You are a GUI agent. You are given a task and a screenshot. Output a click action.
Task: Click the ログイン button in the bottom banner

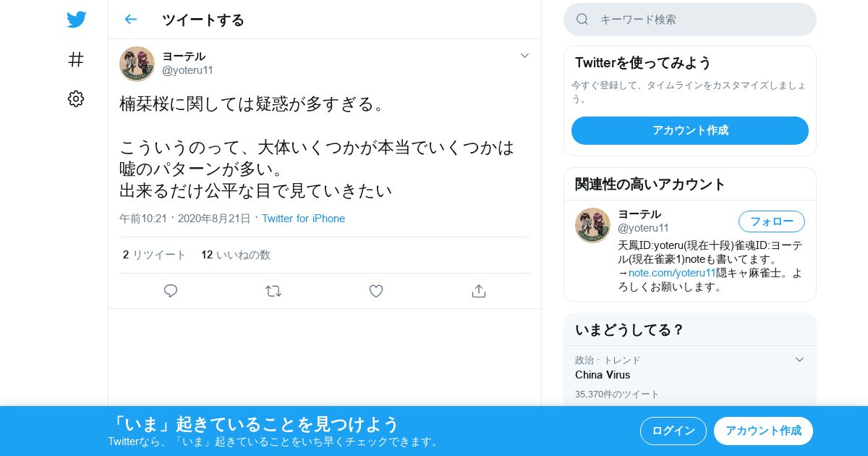click(x=673, y=431)
